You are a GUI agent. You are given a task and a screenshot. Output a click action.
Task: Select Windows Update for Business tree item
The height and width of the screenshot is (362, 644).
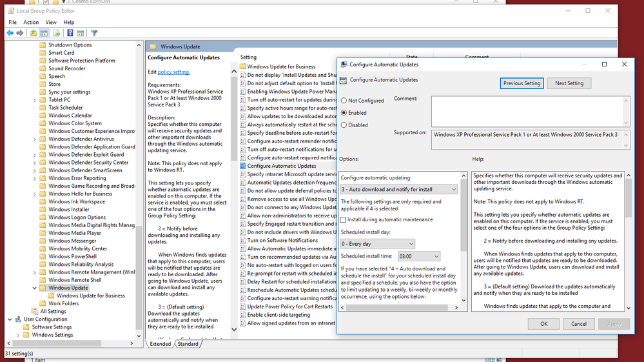91,296
